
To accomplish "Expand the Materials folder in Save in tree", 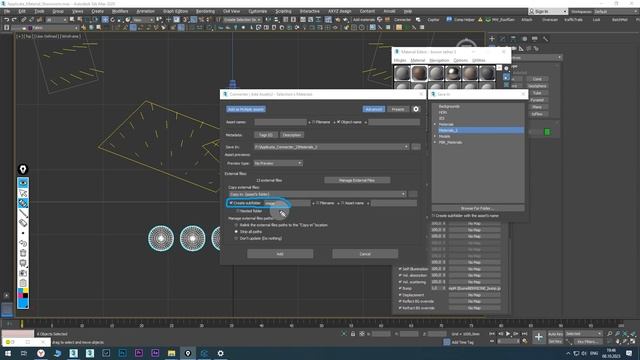I will click(435, 124).
